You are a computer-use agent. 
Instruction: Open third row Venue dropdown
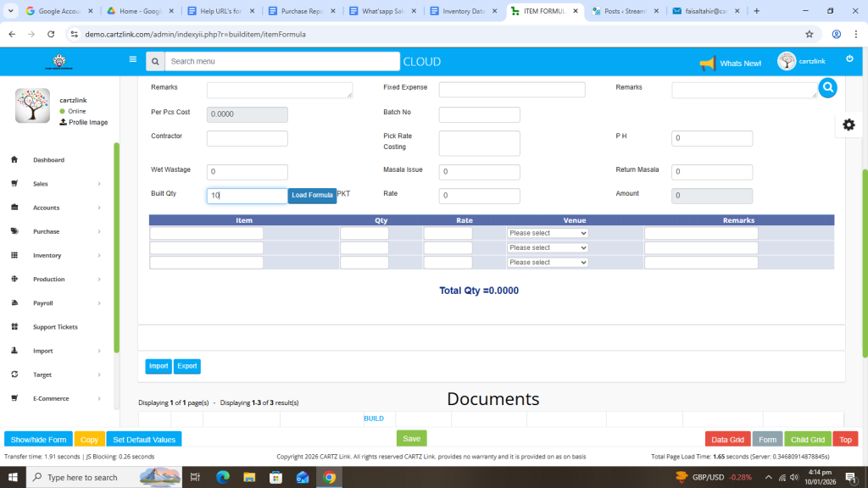[547, 263]
